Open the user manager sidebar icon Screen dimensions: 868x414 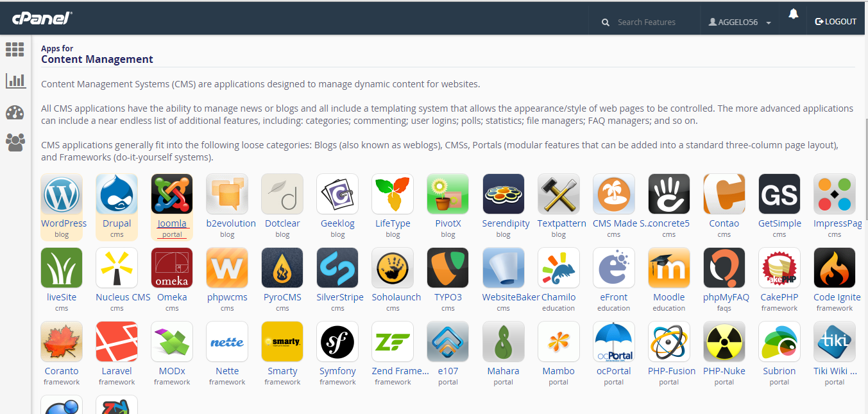coord(15,142)
